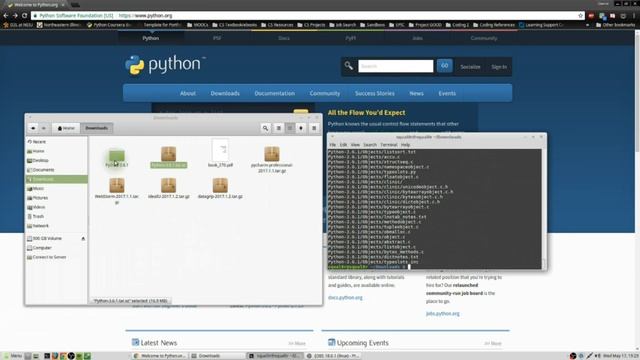Click the Downloads path button in file manager
640x360 pixels.
coord(97,128)
